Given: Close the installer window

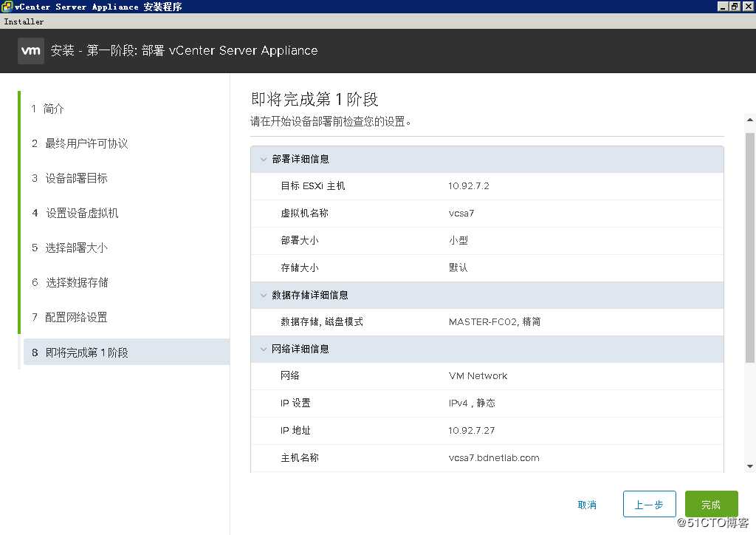Looking at the screenshot, I should [x=747, y=6].
